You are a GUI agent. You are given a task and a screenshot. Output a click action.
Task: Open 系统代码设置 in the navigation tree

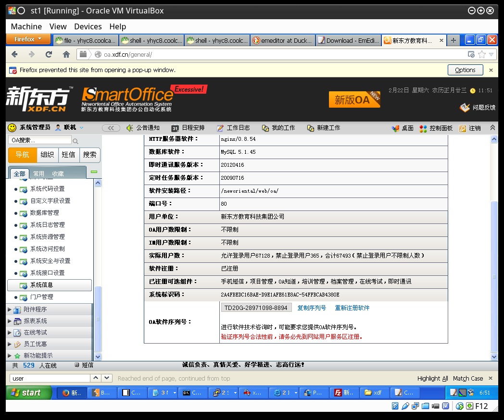click(x=47, y=189)
